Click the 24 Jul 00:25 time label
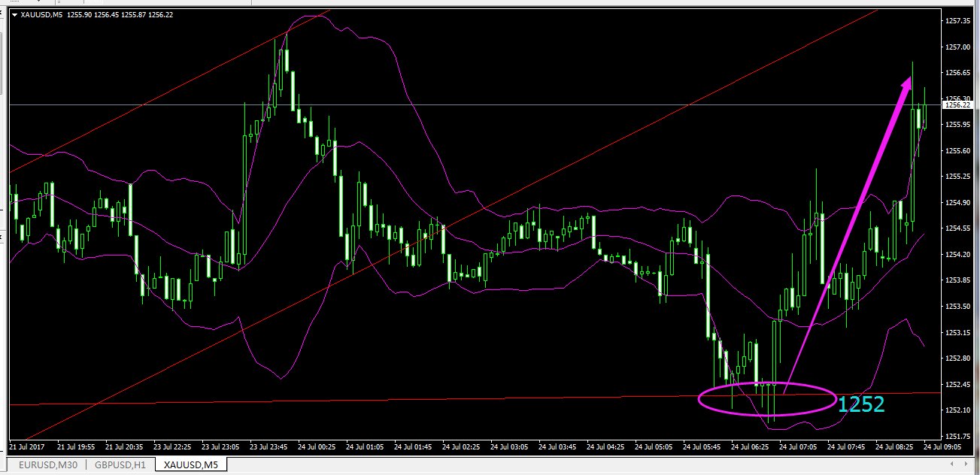Image resolution: width=980 pixels, height=475 pixels. (317, 446)
